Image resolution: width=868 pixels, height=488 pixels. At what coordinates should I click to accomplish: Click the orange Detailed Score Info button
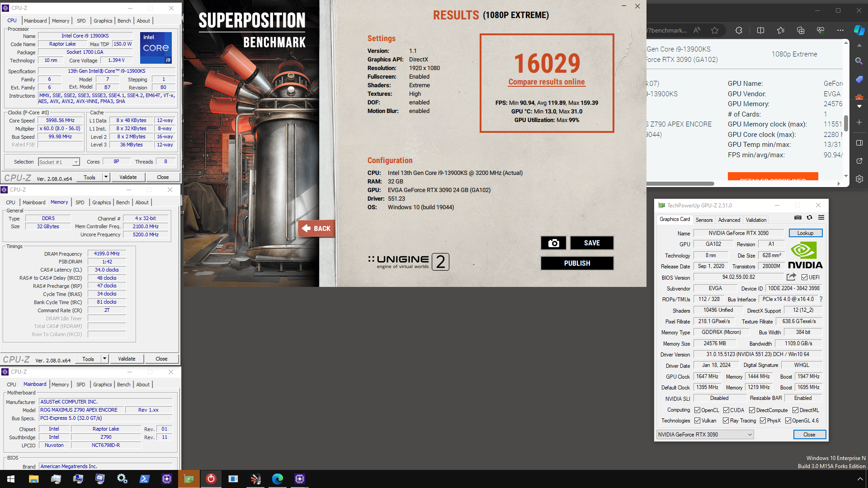pyautogui.click(x=773, y=177)
